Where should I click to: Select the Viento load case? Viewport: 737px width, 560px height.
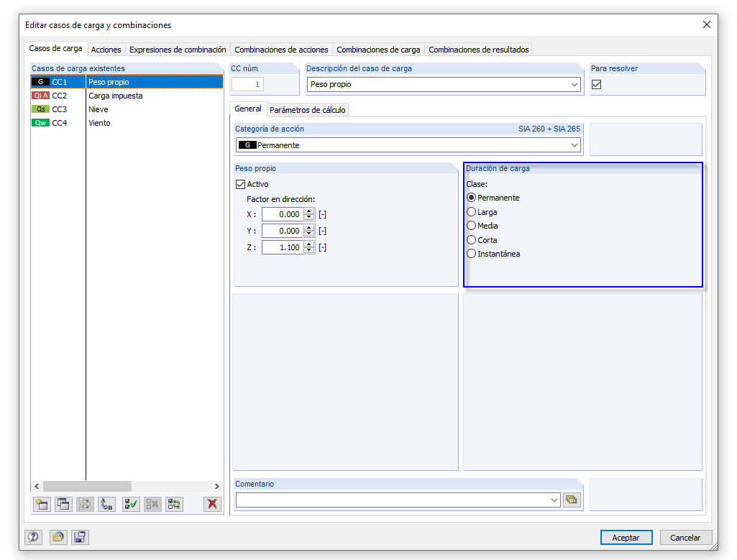(127, 123)
